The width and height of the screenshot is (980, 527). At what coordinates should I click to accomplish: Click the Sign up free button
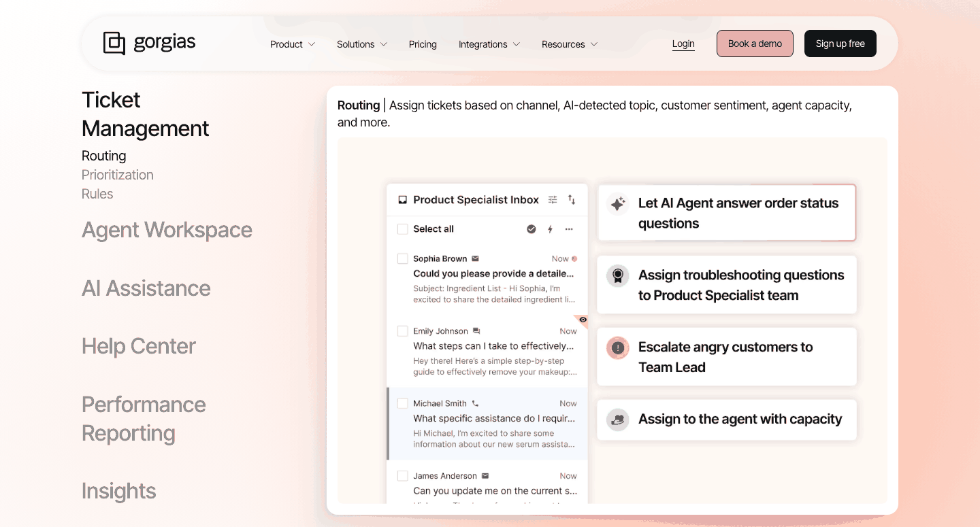tap(840, 44)
